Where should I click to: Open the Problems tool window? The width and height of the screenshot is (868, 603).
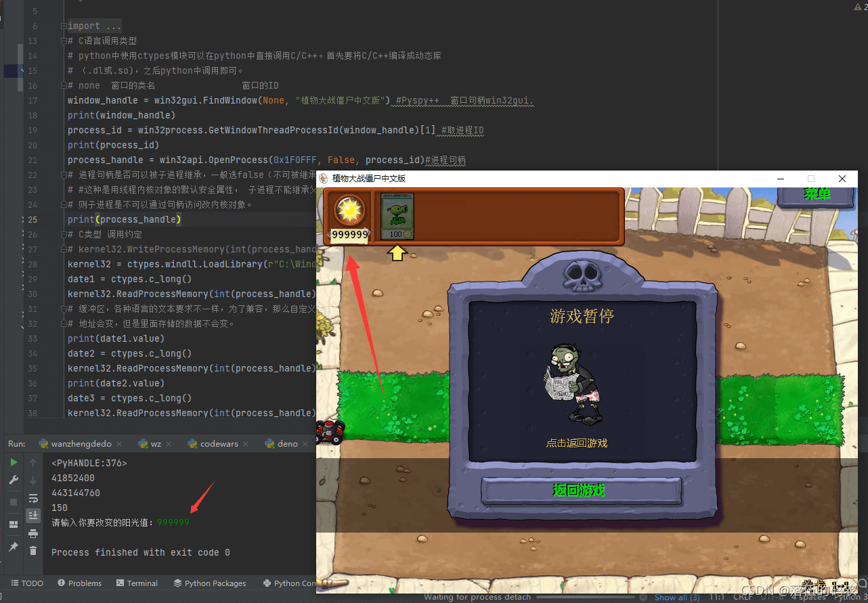click(79, 583)
